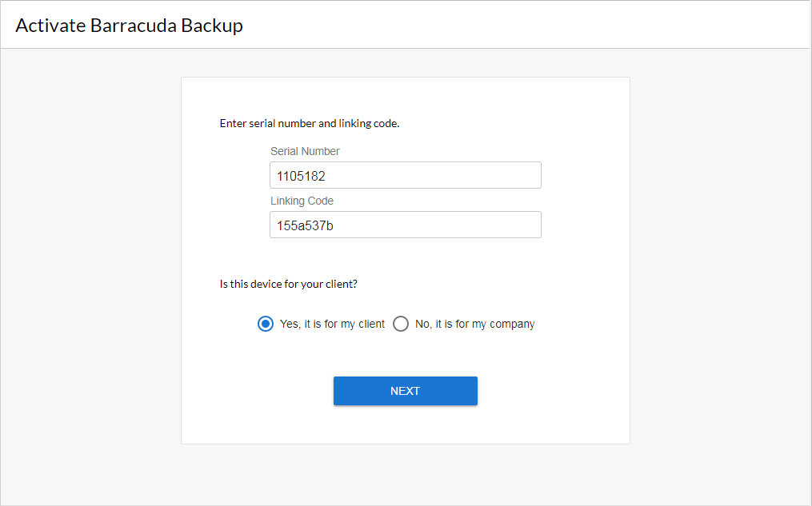Place the cursor on linking code value 155a537b
The image size is (812, 506).
click(305, 225)
